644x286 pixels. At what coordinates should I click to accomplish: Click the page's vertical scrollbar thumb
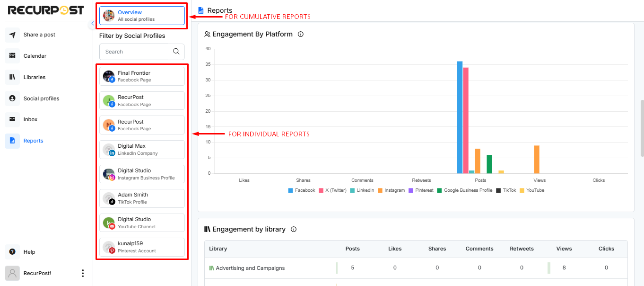(x=642, y=128)
